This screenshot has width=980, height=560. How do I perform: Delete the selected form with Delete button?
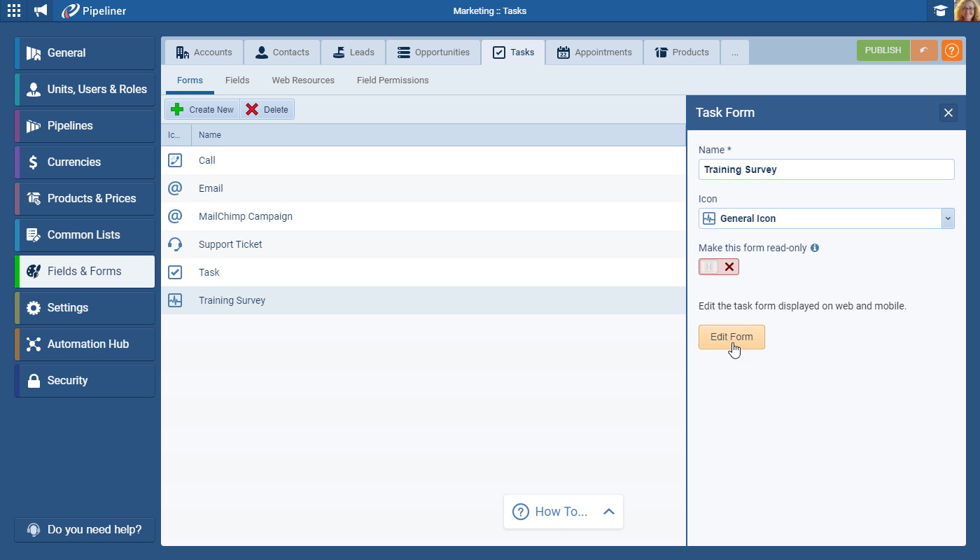point(267,109)
